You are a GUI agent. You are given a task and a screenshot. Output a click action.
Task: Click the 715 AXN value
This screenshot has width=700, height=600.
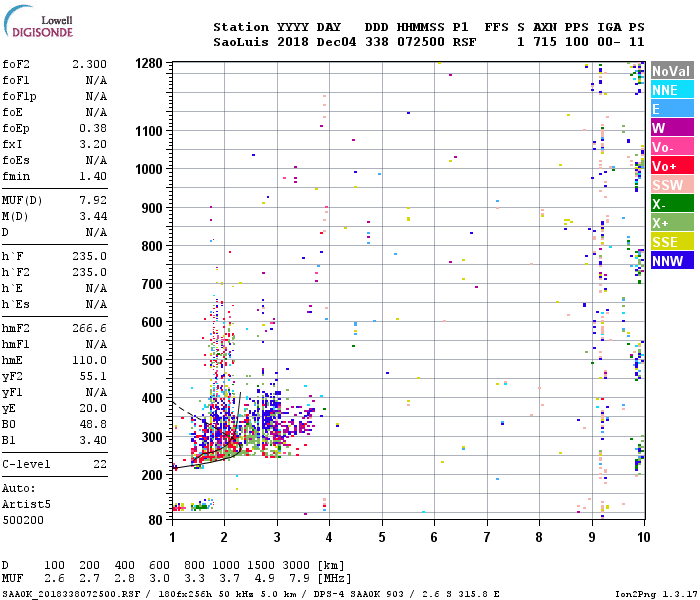pos(545,42)
